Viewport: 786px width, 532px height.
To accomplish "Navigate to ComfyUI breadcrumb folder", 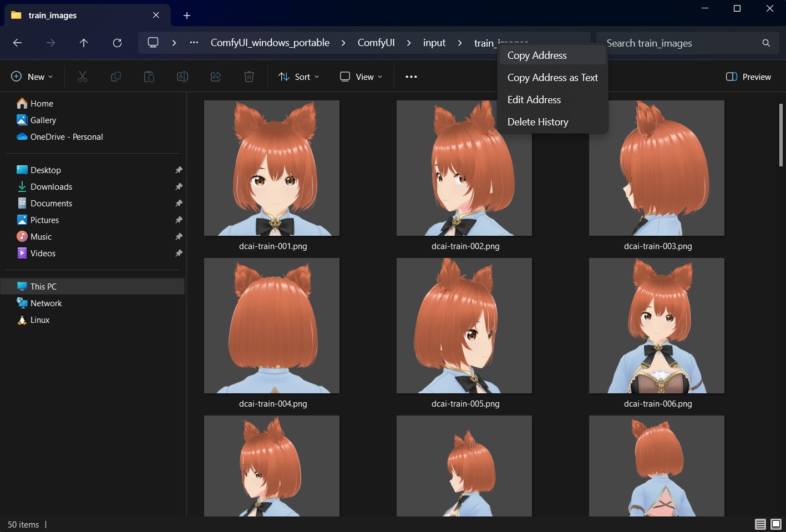I will (376, 43).
